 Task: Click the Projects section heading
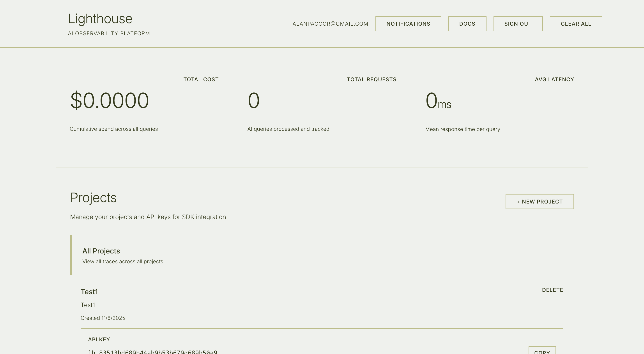pos(93,198)
